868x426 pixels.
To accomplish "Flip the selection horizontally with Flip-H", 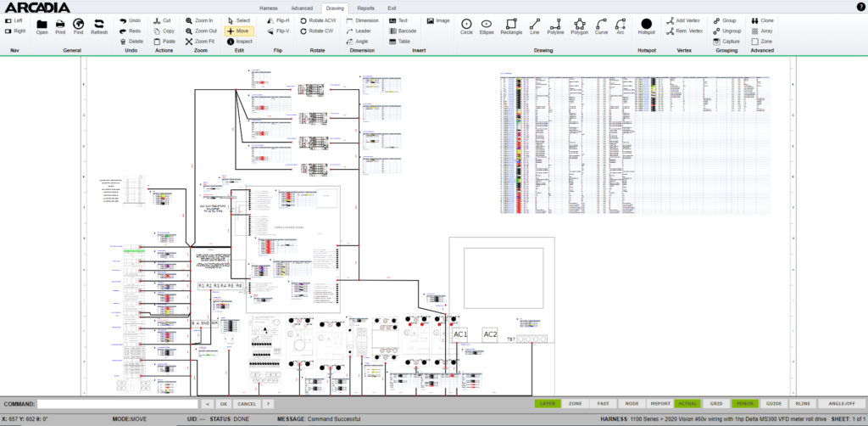I will [x=277, y=20].
